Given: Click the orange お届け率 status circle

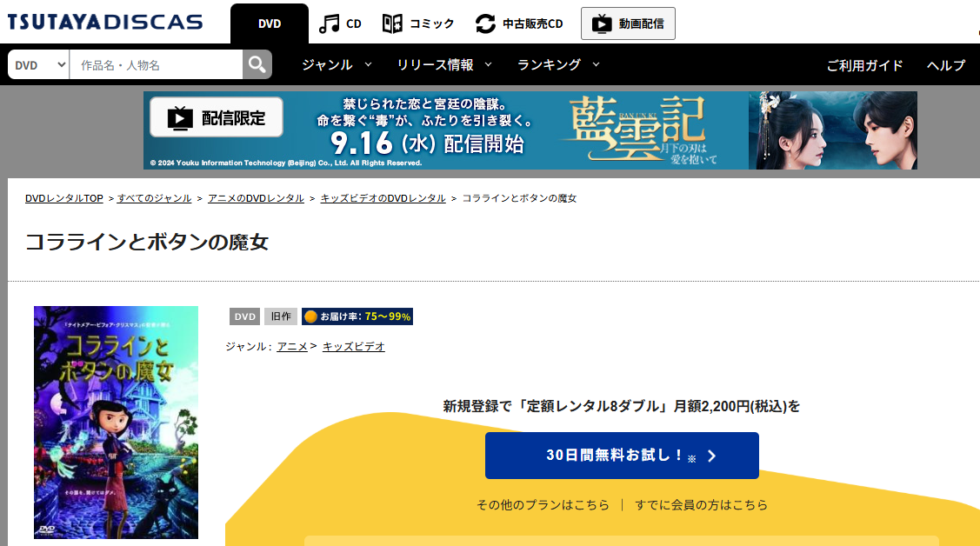Looking at the screenshot, I should [x=310, y=316].
